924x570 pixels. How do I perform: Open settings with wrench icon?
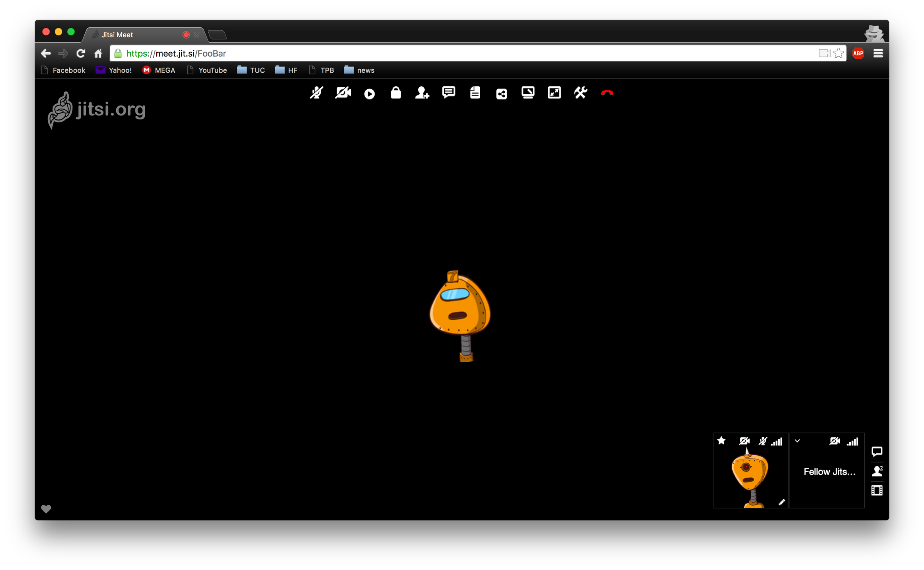pyautogui.click(x=581, y=93)
